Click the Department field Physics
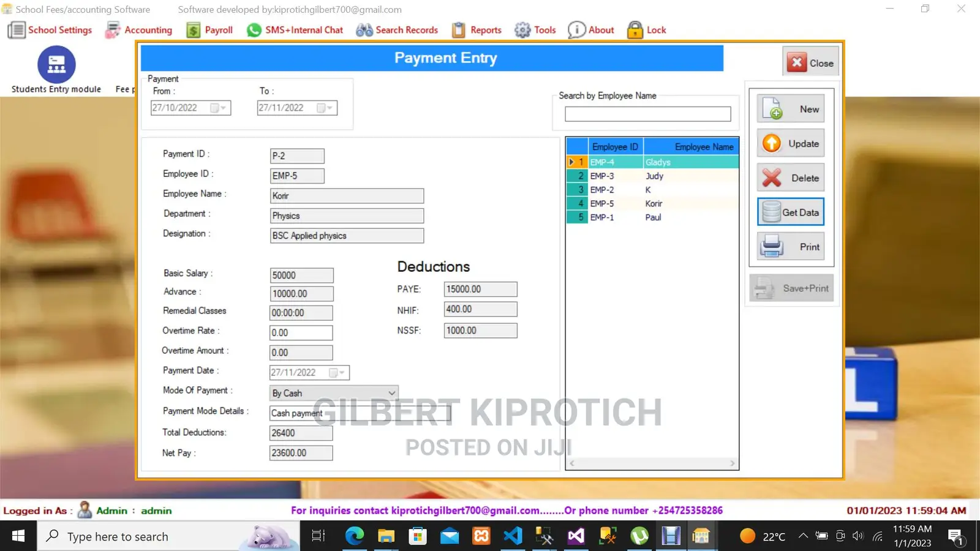Image resolution: width=980 pixels, height=551 pixels. coord(347,216)
